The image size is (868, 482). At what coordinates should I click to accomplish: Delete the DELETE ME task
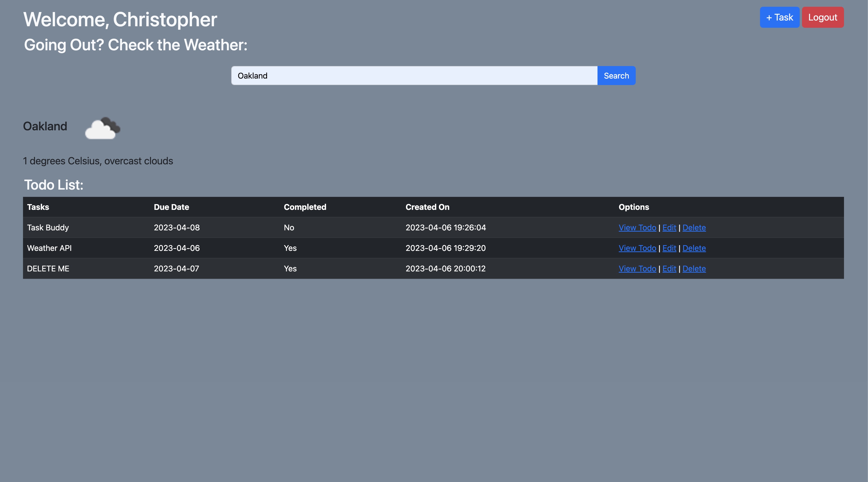click(x=694, y=269)
